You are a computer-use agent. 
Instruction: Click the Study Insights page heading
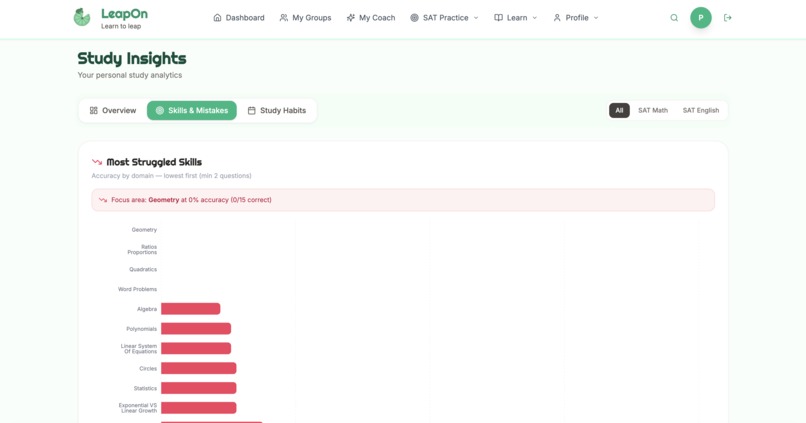(132, 59)
